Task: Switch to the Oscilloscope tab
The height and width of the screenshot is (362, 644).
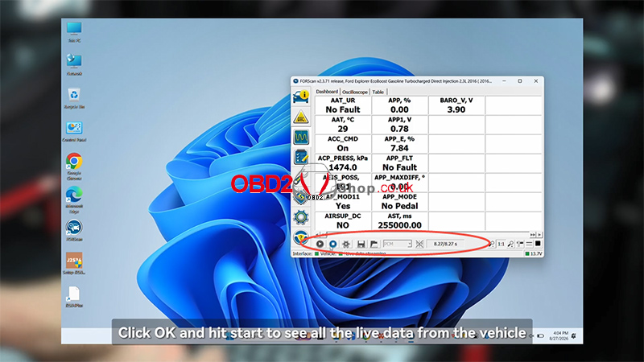Action: (355, 92)
